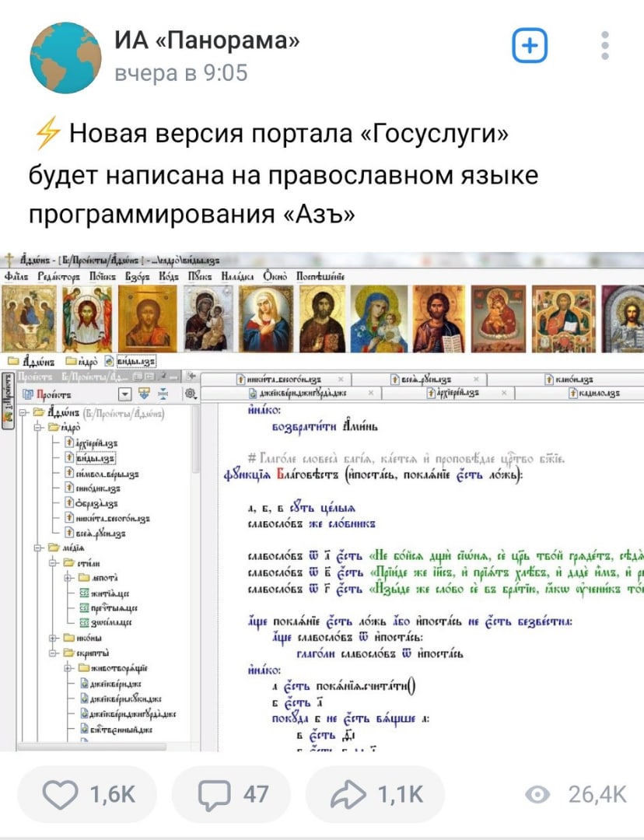The image size is (644, 840).
Task: Click the Trinity three-angels icon in IDE toolbar
Action: coord(30,318)
